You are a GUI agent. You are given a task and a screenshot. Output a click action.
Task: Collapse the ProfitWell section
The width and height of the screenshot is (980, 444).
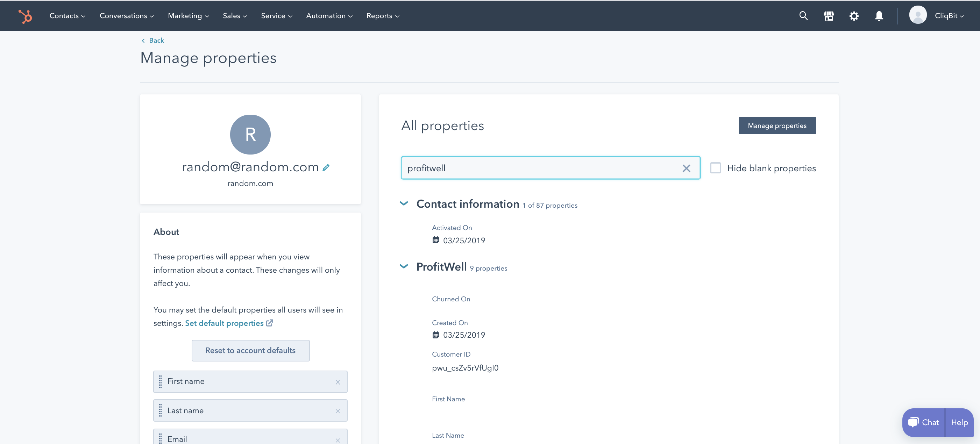click(404, 266)
